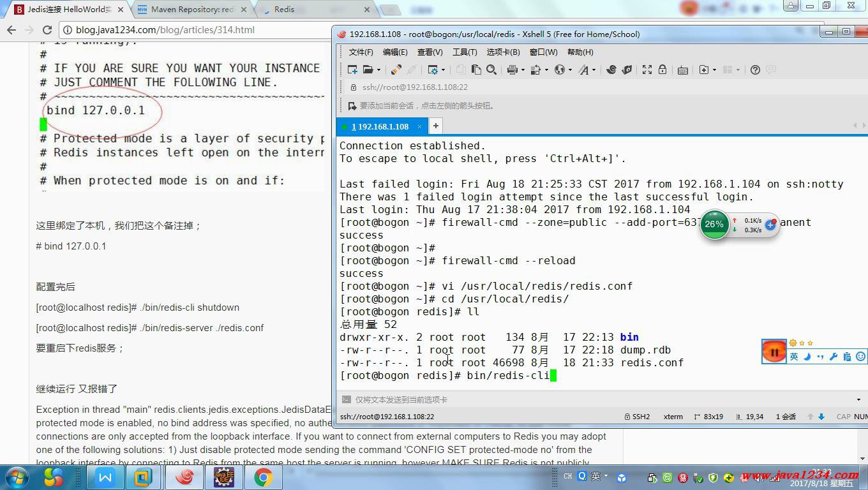Pause recording with the orange pause button
The width and height of the screenshot is (868, 490).
(x=774, y=352)
